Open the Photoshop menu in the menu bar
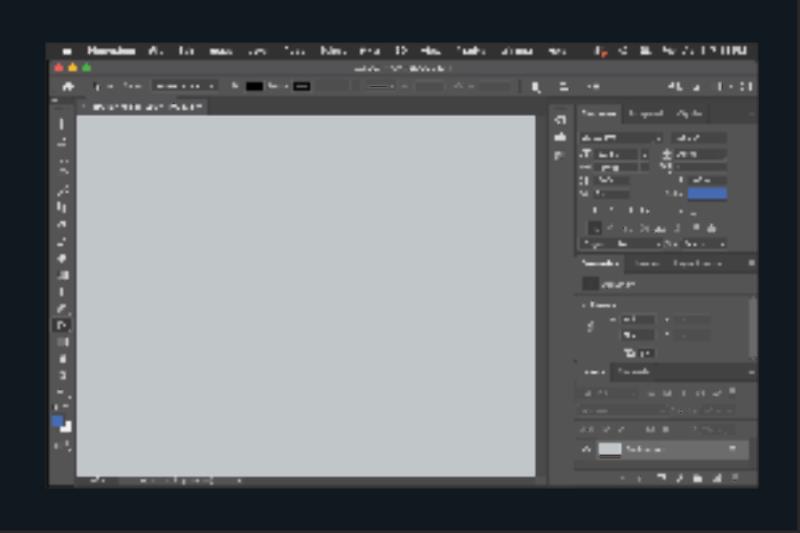This screenshot has height=533, width=800. tap(111, 50)
